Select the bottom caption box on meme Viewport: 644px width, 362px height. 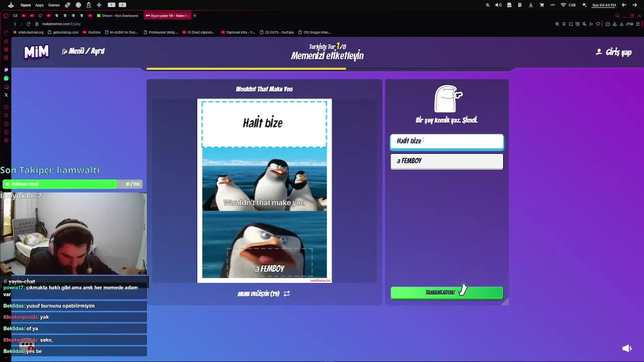pos(270,262)
